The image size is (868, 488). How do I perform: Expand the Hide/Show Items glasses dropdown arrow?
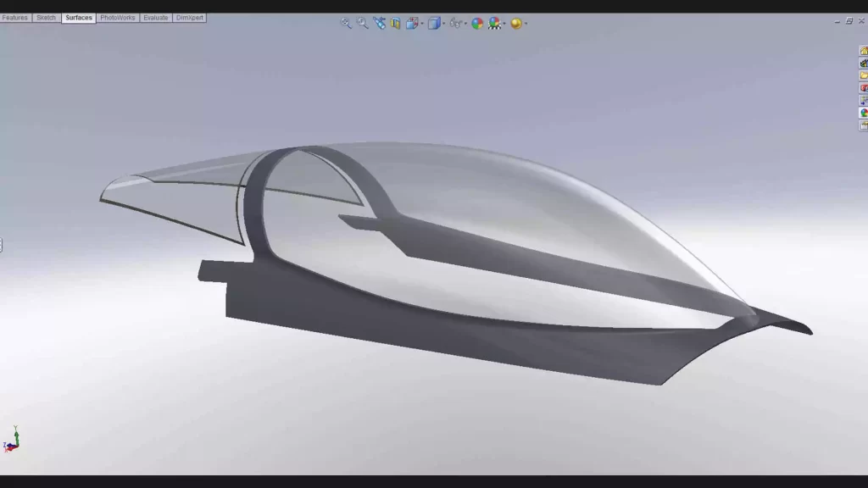click(465, 24)
